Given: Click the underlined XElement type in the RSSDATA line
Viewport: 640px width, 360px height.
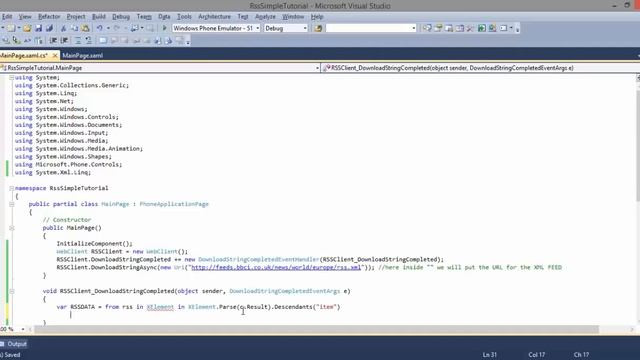Looking at the screenshot, I should 160,307.
